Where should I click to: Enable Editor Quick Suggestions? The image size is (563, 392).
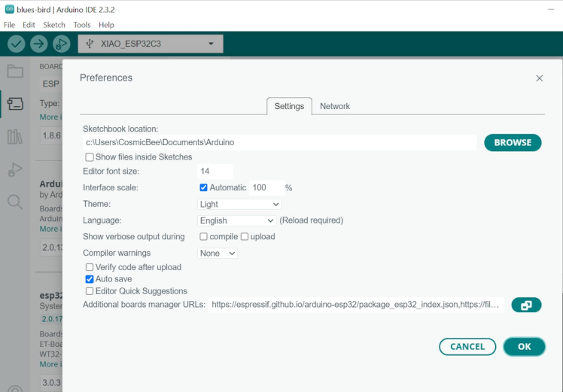pyautogui.click(x=90, y=291)
